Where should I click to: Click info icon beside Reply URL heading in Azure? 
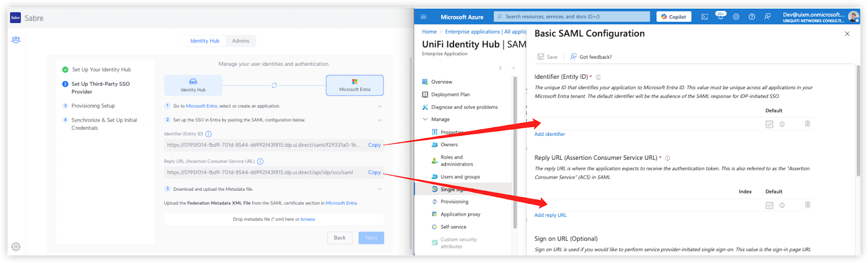click(x=667, y=158)
